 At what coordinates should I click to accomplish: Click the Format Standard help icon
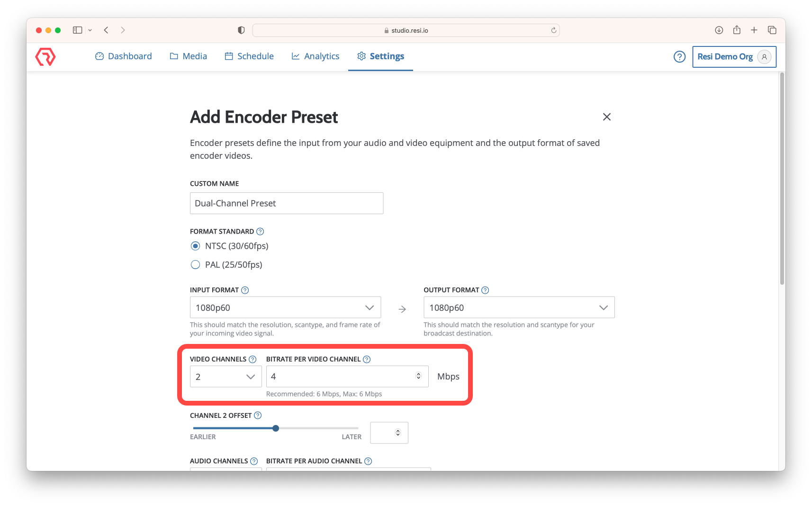(260, 232)
